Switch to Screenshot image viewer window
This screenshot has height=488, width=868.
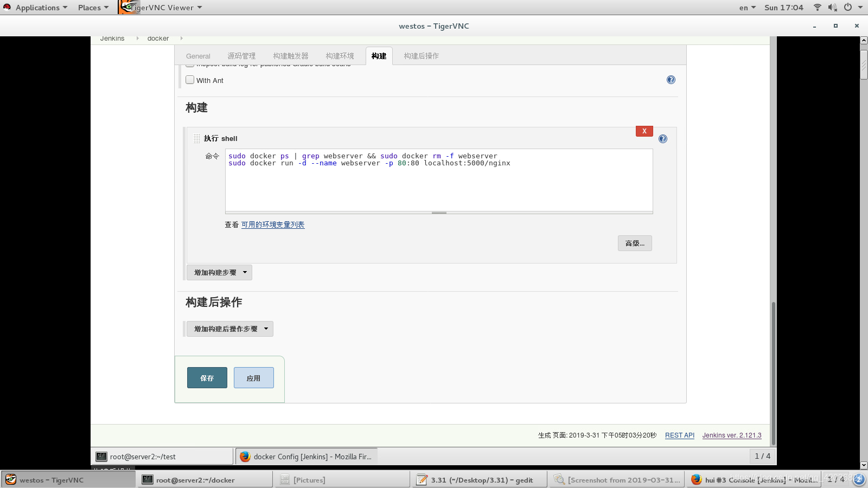click(617, 480)
